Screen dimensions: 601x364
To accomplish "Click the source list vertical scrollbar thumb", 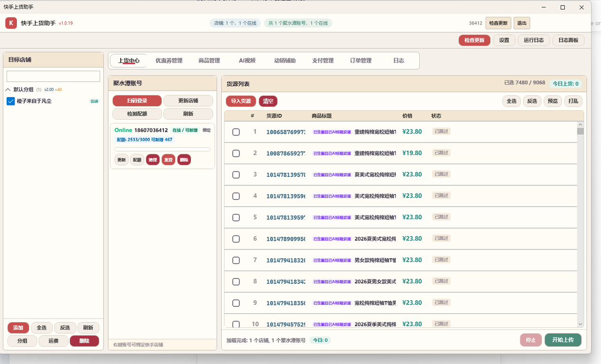I will point(580,131).
